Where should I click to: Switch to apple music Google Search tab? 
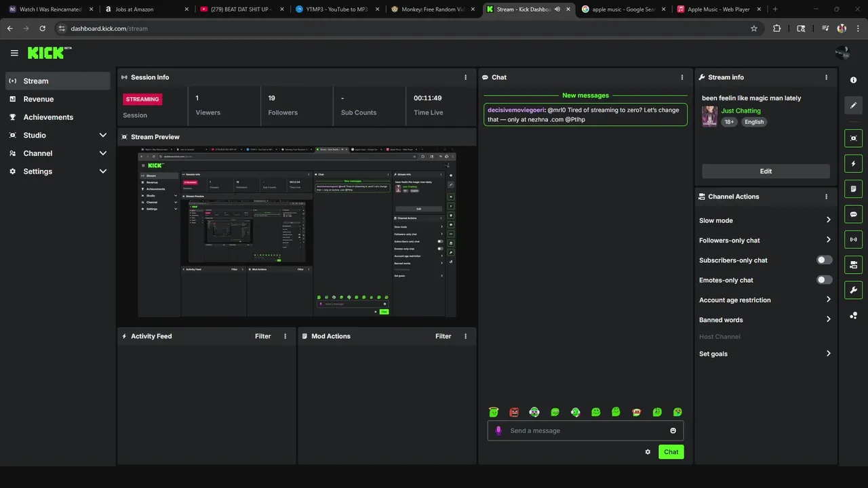(x=624, y=9)
